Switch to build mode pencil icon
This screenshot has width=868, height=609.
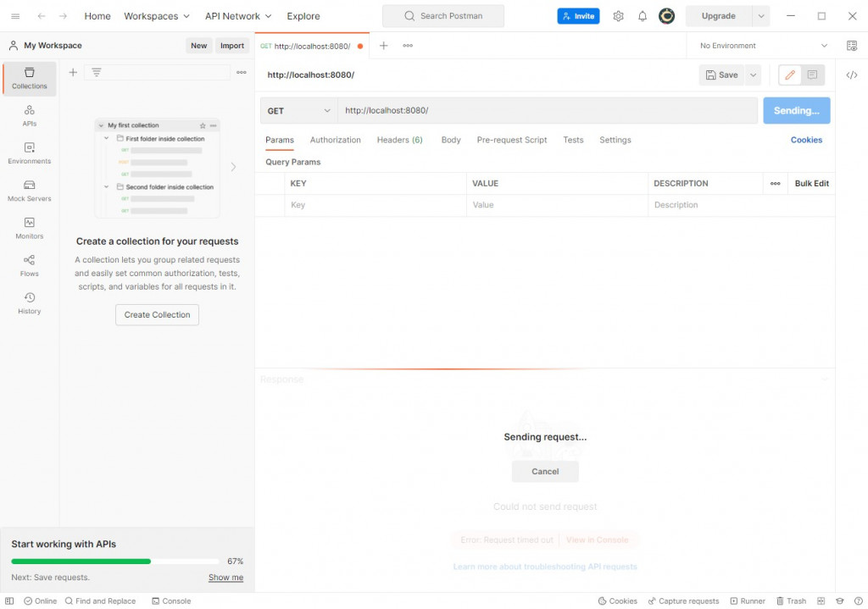[x=790, y=75]
